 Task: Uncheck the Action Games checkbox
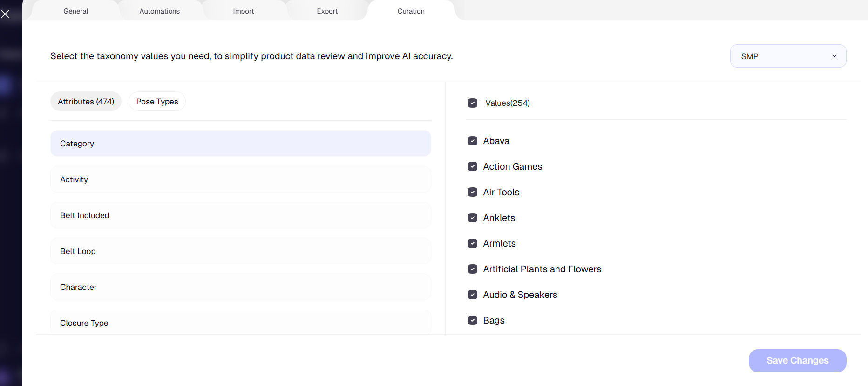(x=473, y=166)
